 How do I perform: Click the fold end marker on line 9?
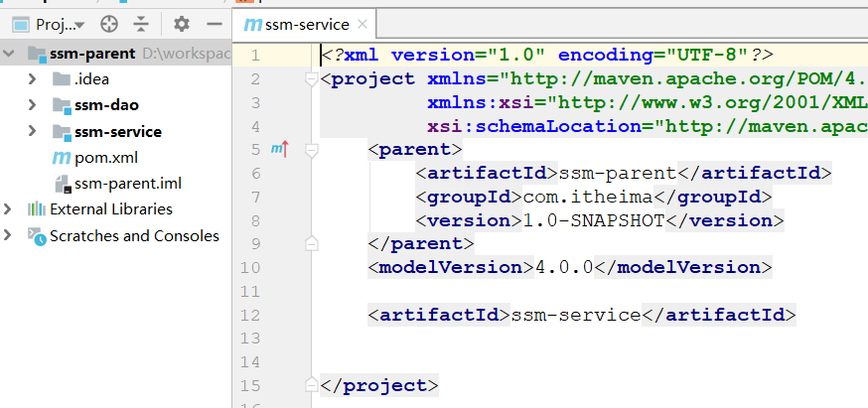311,243
